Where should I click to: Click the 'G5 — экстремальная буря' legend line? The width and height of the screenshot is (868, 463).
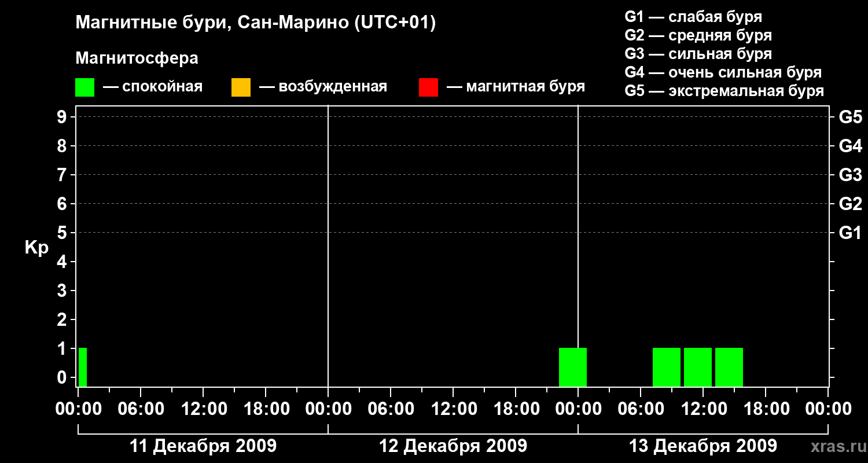(724, 91)
